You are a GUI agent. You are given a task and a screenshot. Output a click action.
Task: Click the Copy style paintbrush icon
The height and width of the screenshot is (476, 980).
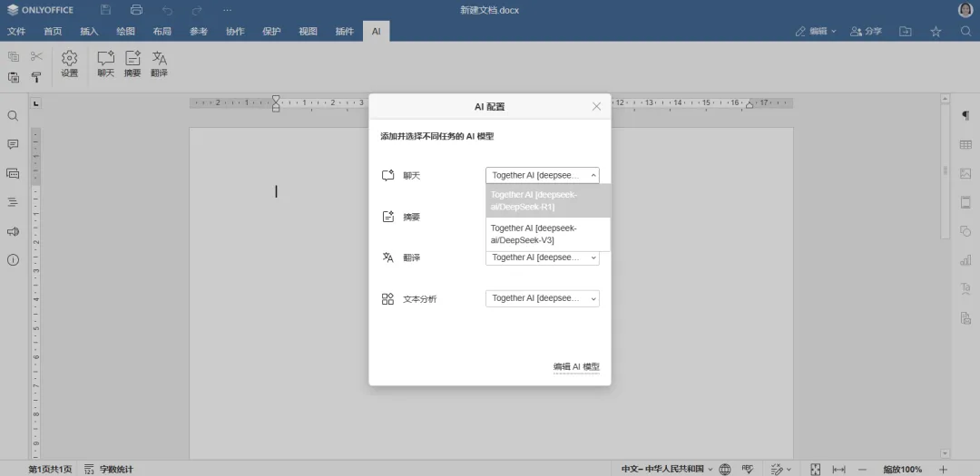coord(37,77)
